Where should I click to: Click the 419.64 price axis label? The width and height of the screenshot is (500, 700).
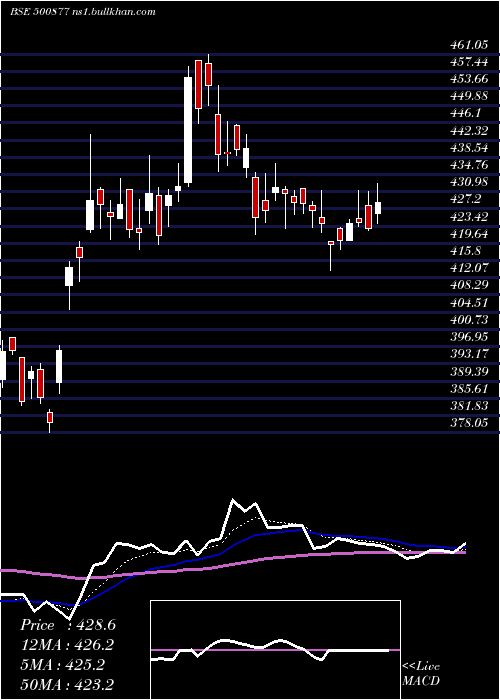click(468, 233)
